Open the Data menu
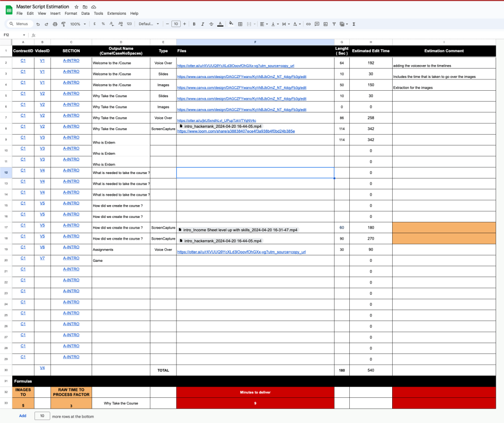The image size is (504, 423). coord(86,13)
